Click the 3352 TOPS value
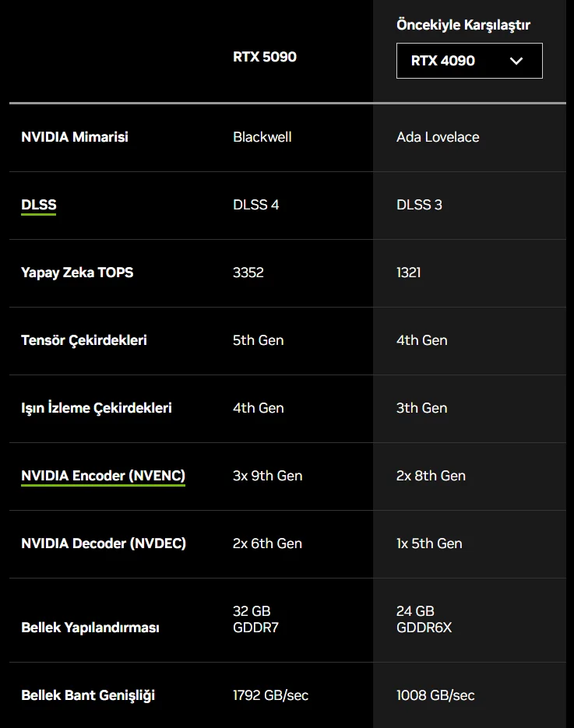The image size is (574, 728). click(x=248, y=273)
